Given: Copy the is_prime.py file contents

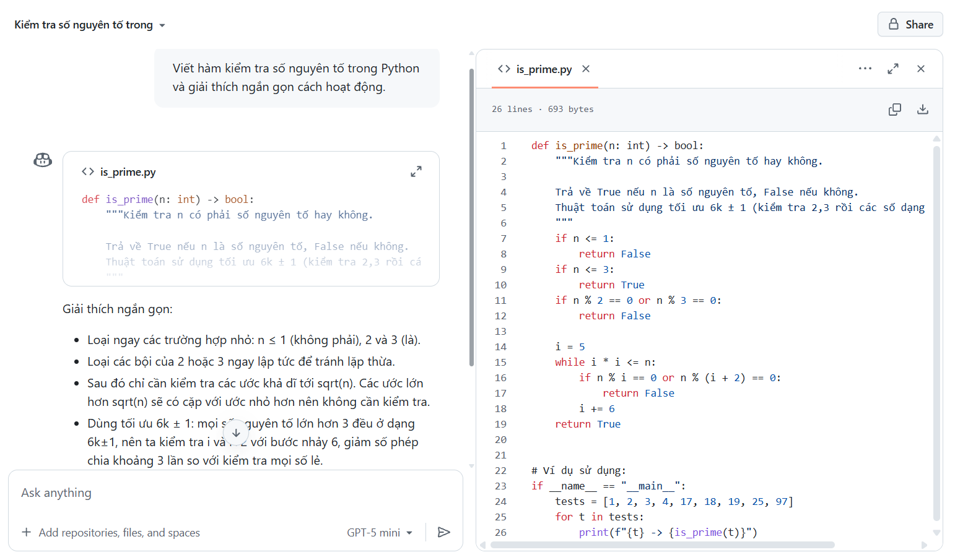Looking at the screenshot, I should click(x=894, y=109).
